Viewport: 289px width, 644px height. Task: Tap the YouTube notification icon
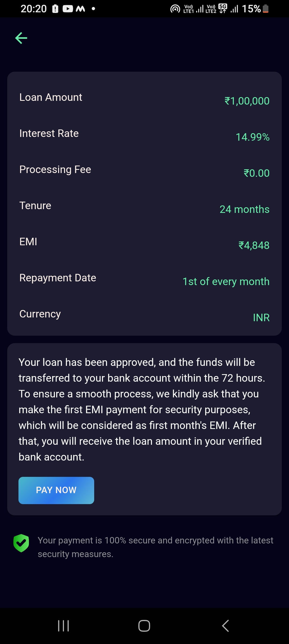click(68, 9)
